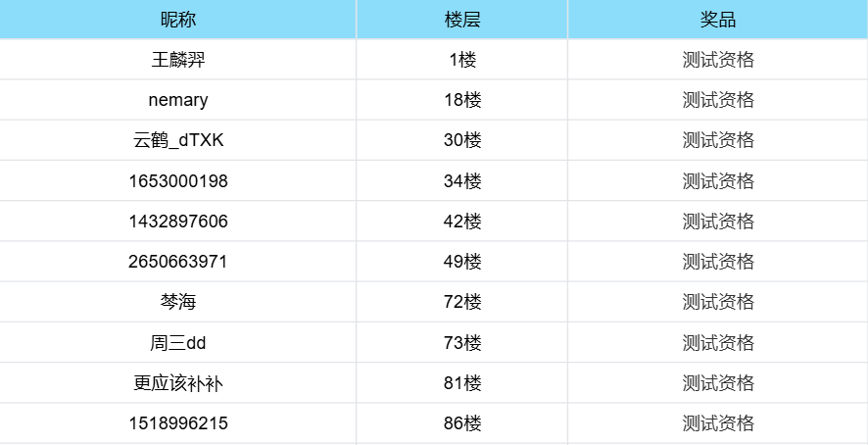Select the 49楼 floor cell
Image resolution: width=868 pixels, height=445 pixels.
pyautogui.click(x=462, y=262)
